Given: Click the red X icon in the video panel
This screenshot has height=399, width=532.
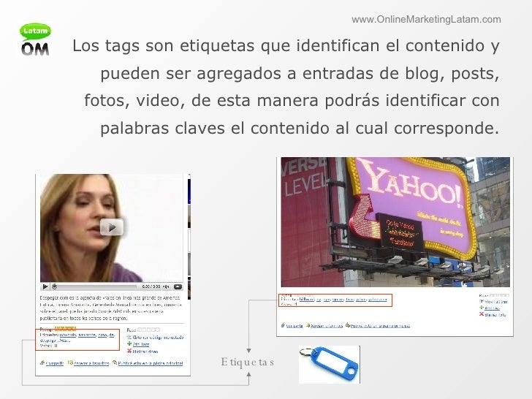Looking at the screenshot, I should click(x=129, y=351).
